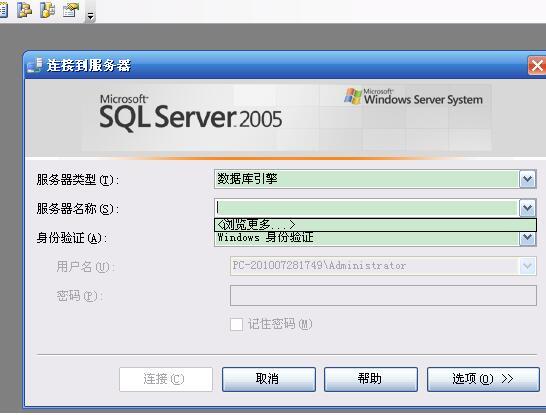Click the 连接 button
This screenshot has height=415, width=546.
pos(166,379)
